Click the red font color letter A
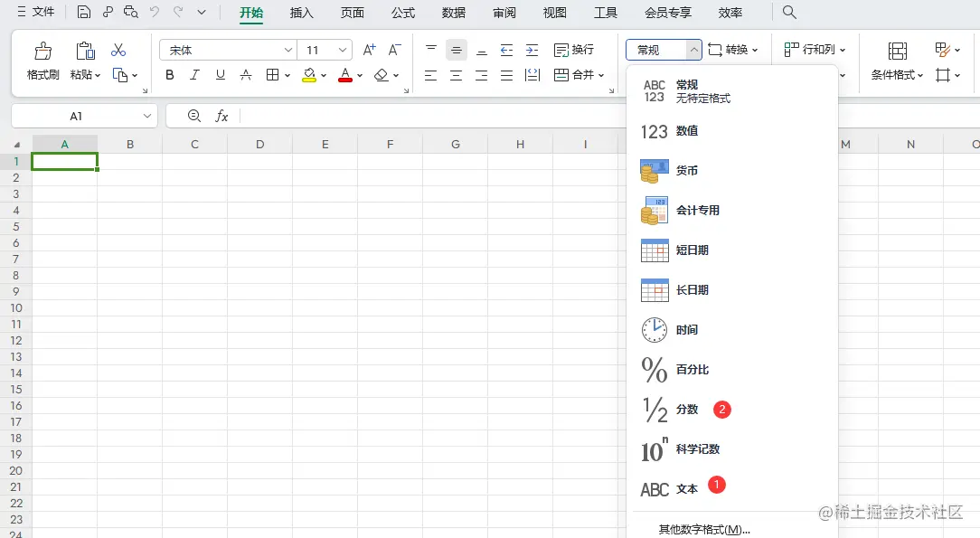 (x=345, y=75)
